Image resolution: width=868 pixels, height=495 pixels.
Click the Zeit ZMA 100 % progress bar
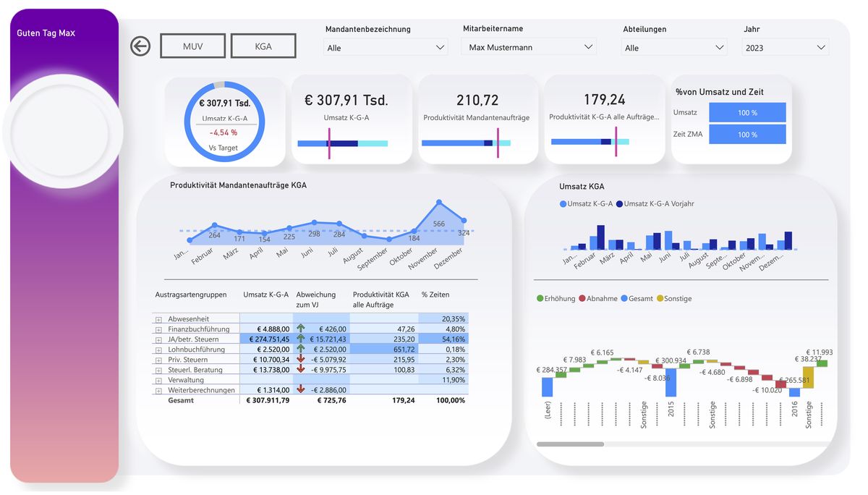coord(747,135)
